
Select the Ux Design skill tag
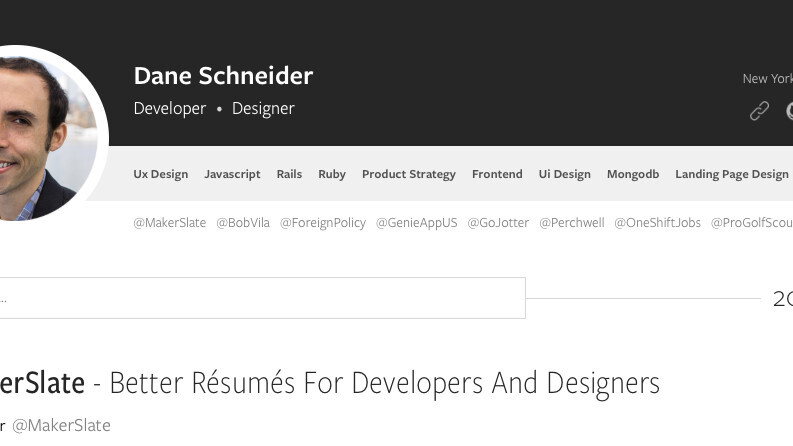point(160,174)
